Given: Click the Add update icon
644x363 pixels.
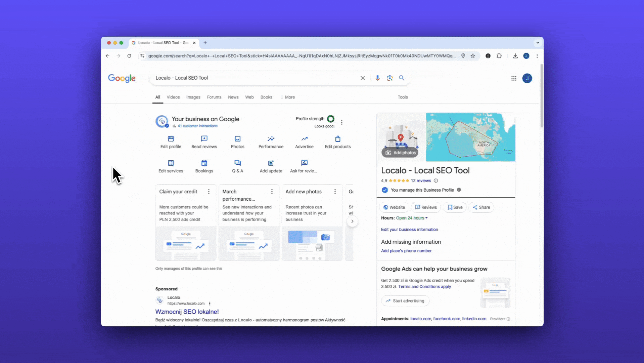Looking at the screenshot, I should 271,163.
